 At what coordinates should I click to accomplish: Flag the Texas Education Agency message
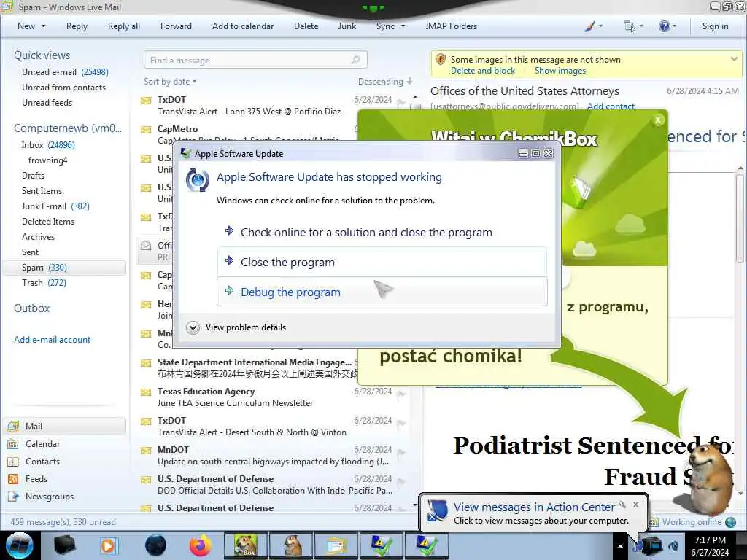[x=400, y=394]
